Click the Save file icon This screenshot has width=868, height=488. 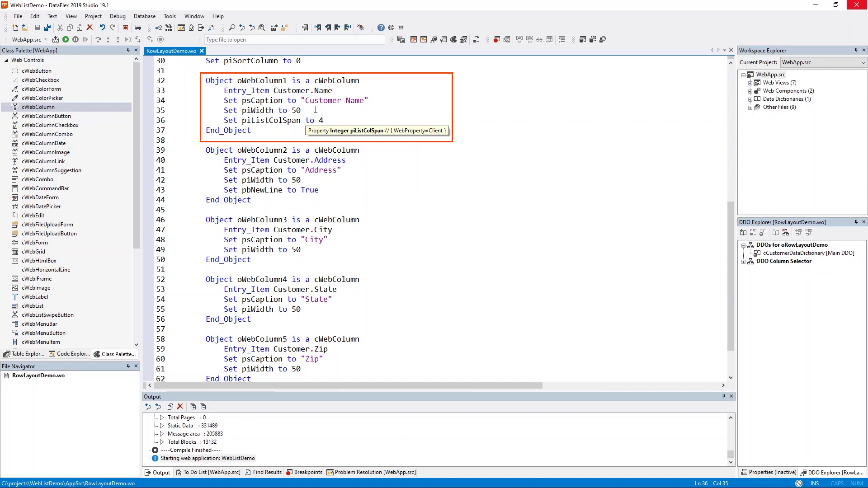click(x=38, y=28)
